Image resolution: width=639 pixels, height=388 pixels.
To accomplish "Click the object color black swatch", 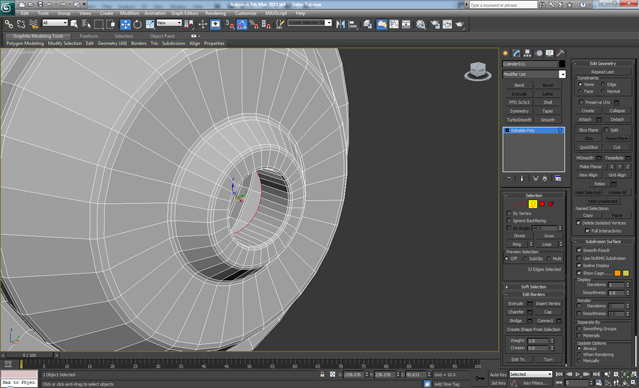I will pyautogui.click(x=562, y=64).
